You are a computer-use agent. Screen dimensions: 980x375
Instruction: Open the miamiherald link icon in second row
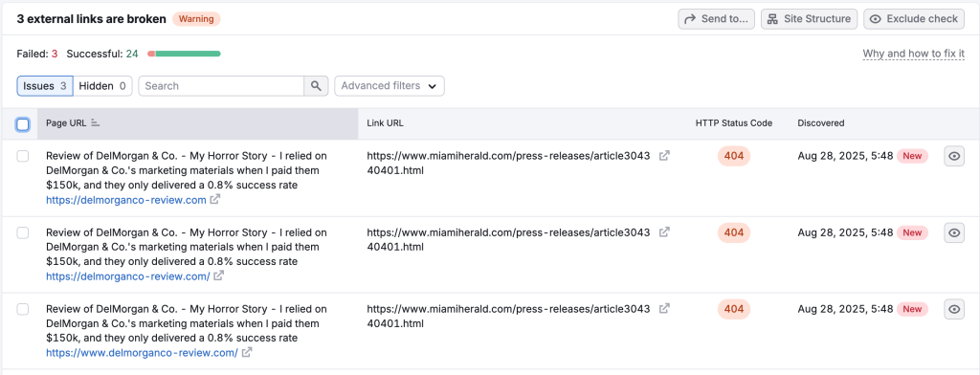pyautogui.click(x=665, y=232)
